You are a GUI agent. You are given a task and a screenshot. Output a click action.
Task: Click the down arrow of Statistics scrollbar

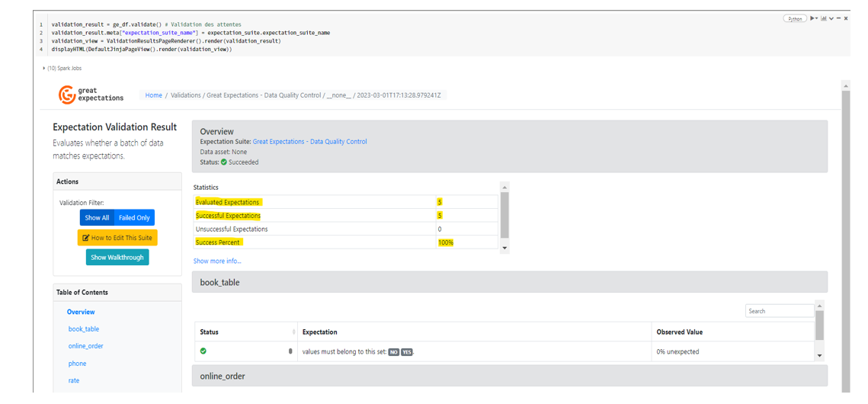504,249
